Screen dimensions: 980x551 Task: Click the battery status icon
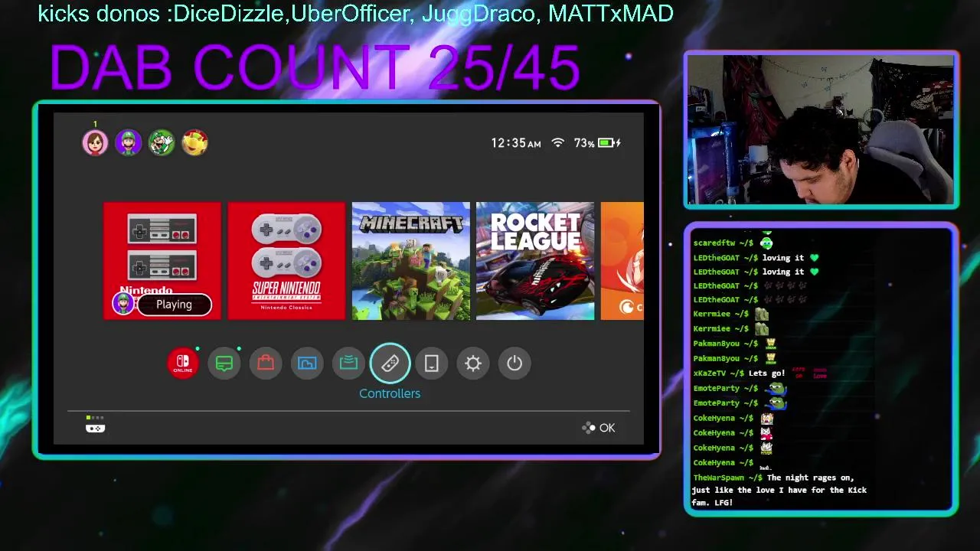point(610,143)
